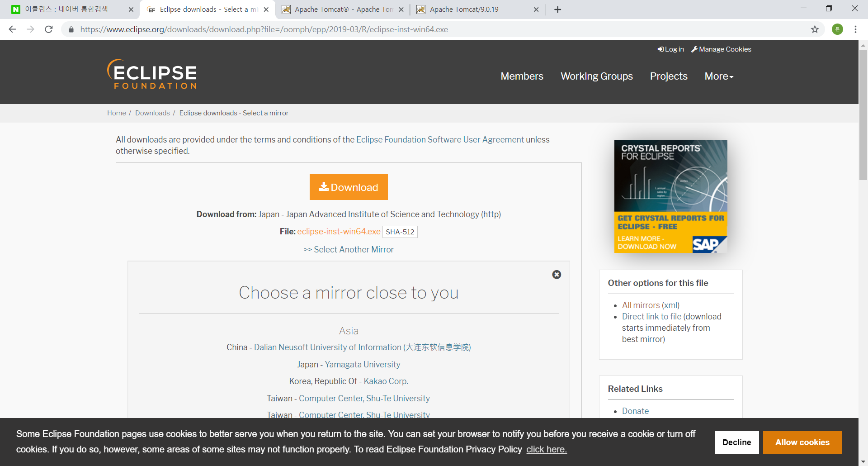Reload the Eclipse downloads page
The width and height of the screenshot is (868, 466).
tap(49, 29)
